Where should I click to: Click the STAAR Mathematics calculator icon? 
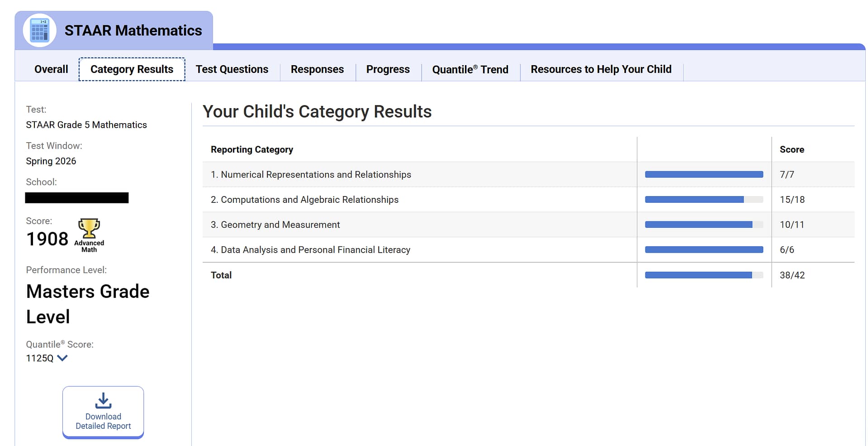[39, 31]
